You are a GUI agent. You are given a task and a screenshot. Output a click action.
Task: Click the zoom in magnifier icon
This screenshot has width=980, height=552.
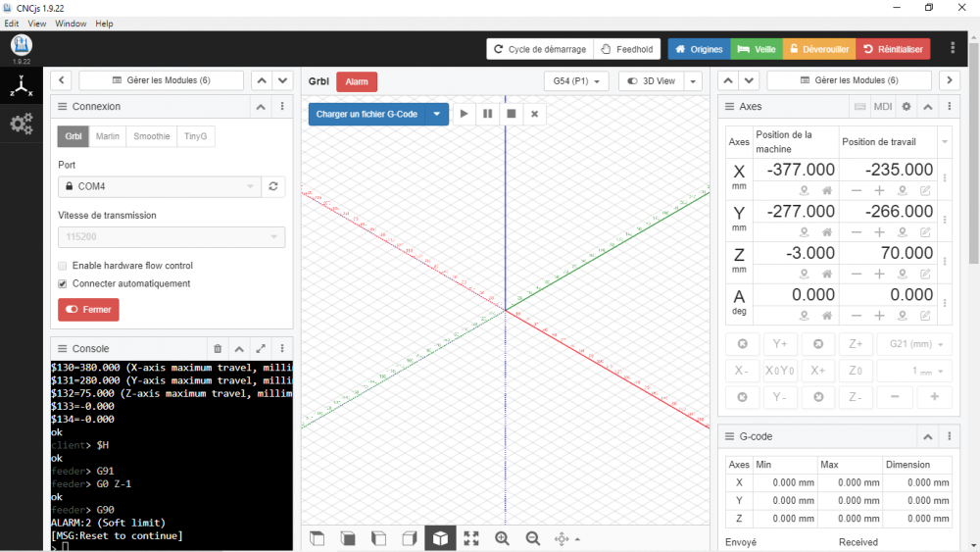click(502, 538)
